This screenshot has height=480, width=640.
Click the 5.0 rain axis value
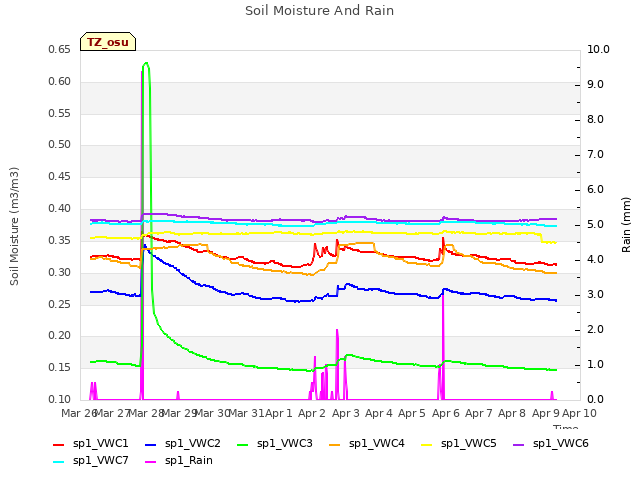[x=596, y=225]
